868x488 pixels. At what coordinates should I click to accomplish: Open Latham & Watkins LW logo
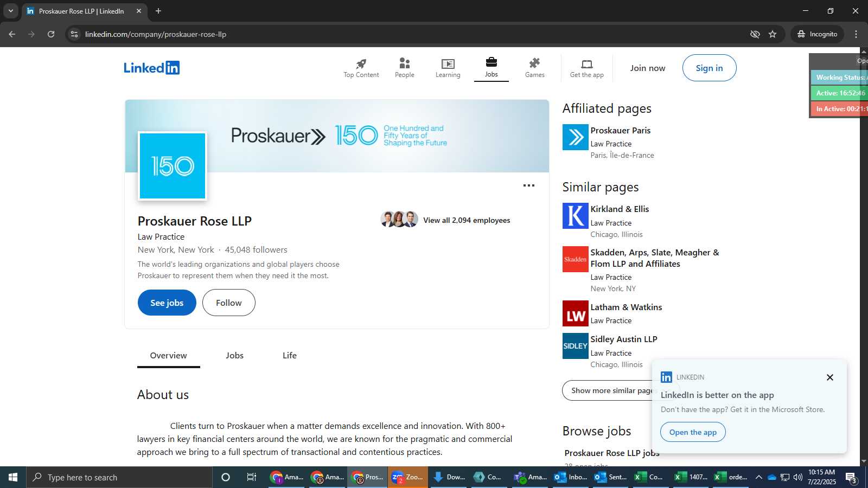[x=575, y=313]
